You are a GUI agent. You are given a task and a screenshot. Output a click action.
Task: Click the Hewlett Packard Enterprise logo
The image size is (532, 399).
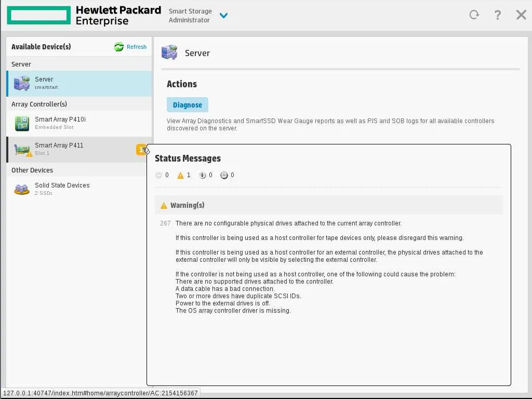[84, 16]
